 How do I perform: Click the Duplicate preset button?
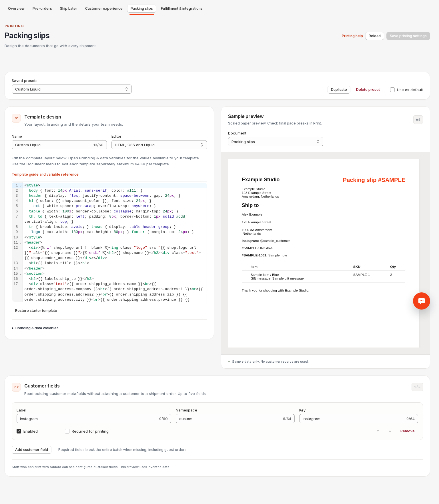click(x=339, y=90)
